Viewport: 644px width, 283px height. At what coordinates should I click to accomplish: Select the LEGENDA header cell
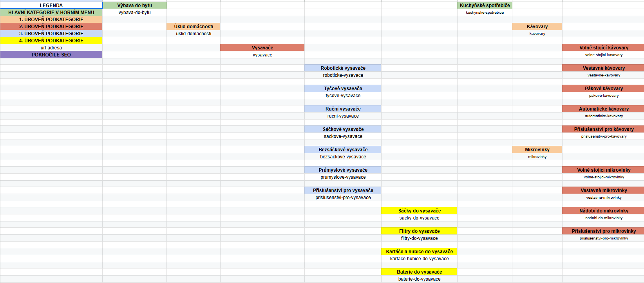(x=51, y=5)
